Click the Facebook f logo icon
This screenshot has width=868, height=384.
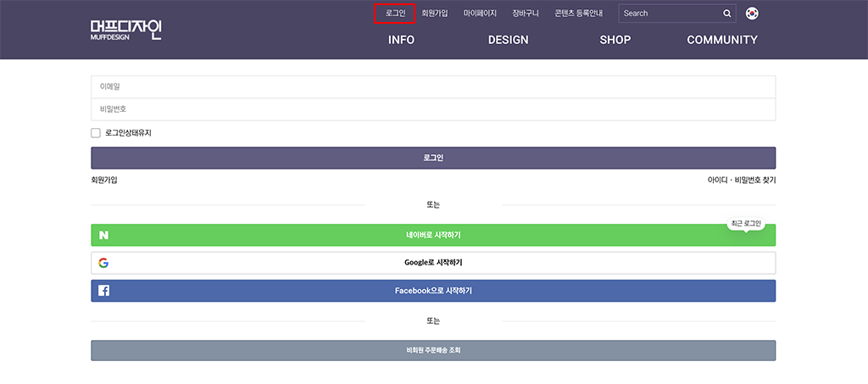103,291
